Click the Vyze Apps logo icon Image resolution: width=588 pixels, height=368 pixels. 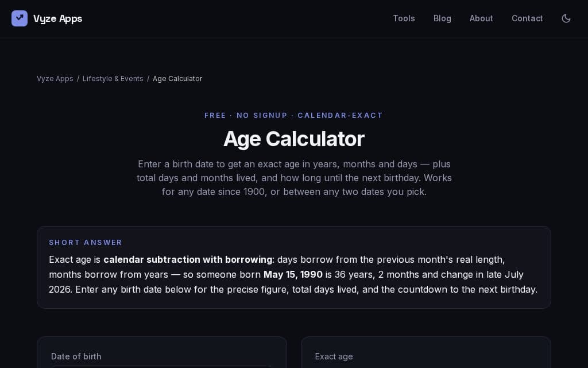click(x=20, y=18)
